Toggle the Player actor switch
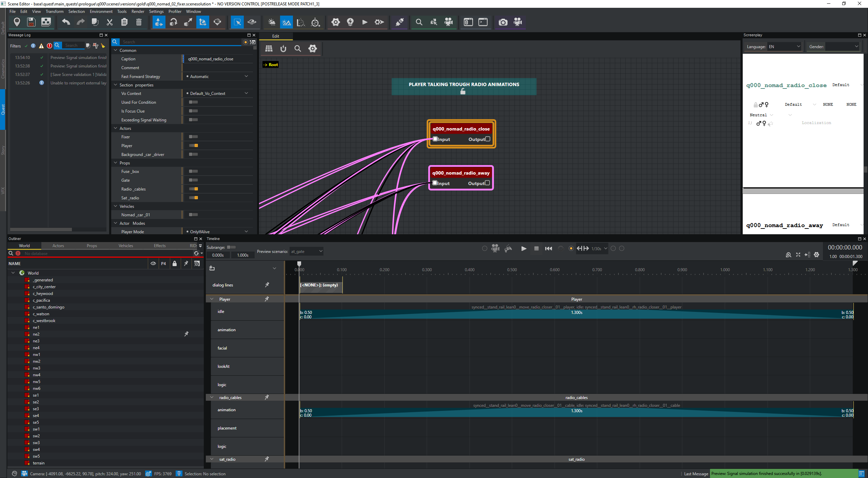Screen dimensions: 868x478 click(194, 145)
